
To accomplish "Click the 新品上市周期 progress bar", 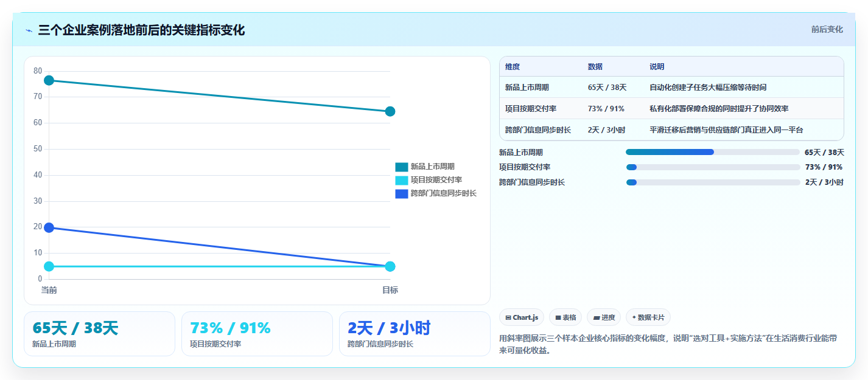I will pos(713,152).
